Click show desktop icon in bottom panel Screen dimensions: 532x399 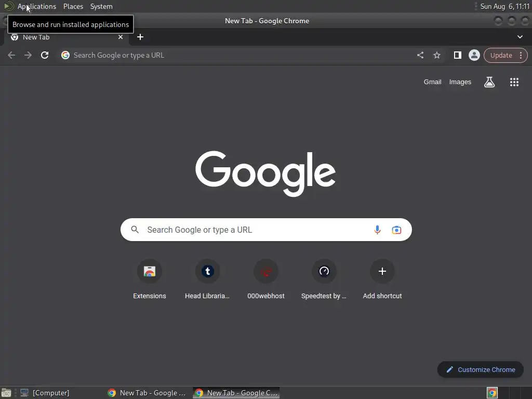click(x=6, y=393)
